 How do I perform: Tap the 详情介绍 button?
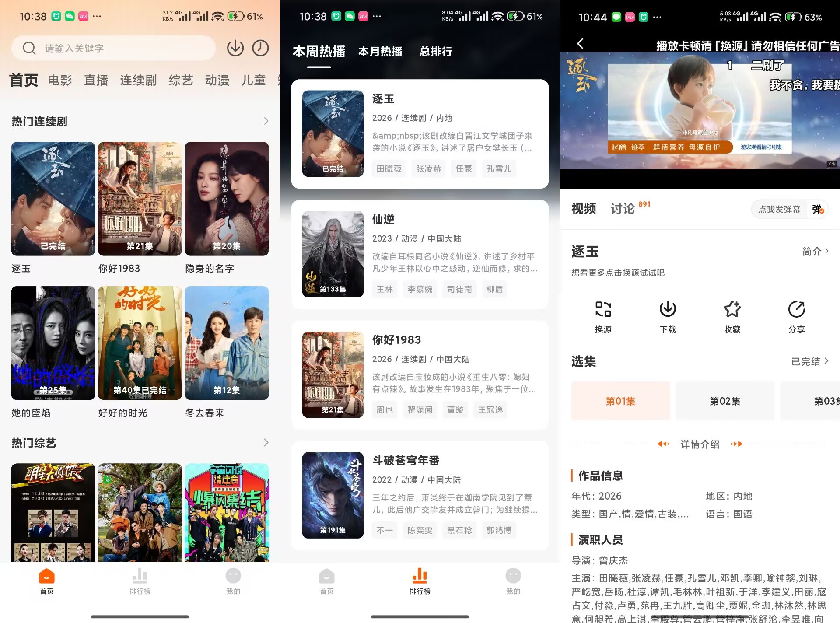[x=700, y=444]
